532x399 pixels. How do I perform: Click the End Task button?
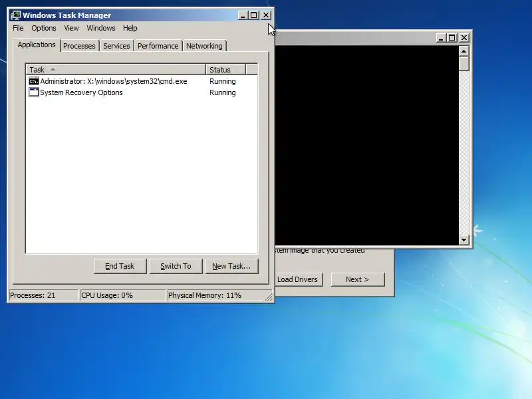pos(120,266)
